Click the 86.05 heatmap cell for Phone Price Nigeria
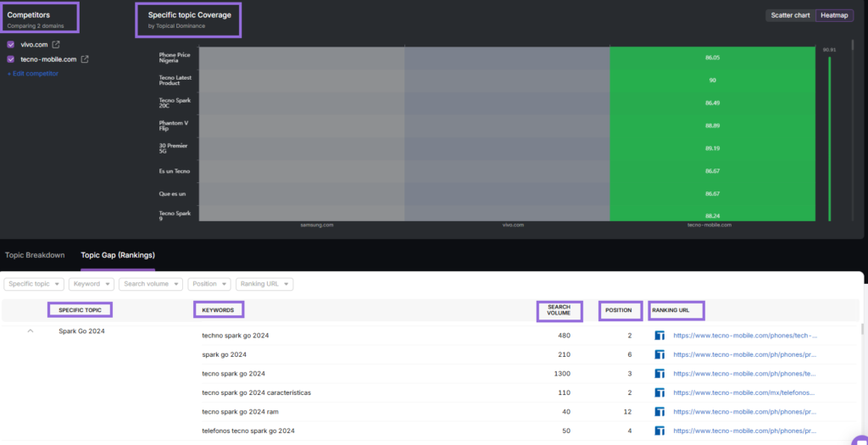The height and width of the screenshot is (445, 868). pyautogui.click(x=712, y=58)
